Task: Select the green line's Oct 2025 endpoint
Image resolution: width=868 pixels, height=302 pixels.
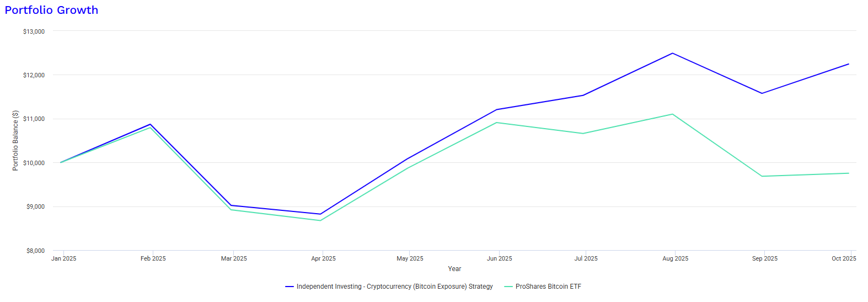Action: tap(849, 173)
